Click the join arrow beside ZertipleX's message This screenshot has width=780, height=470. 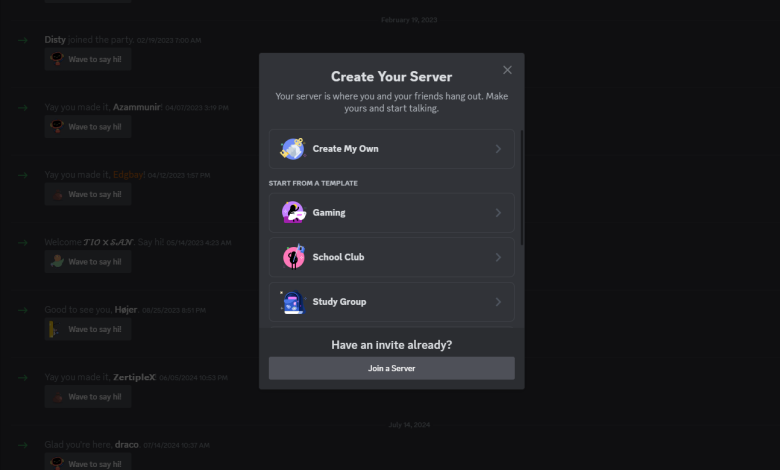23,377
